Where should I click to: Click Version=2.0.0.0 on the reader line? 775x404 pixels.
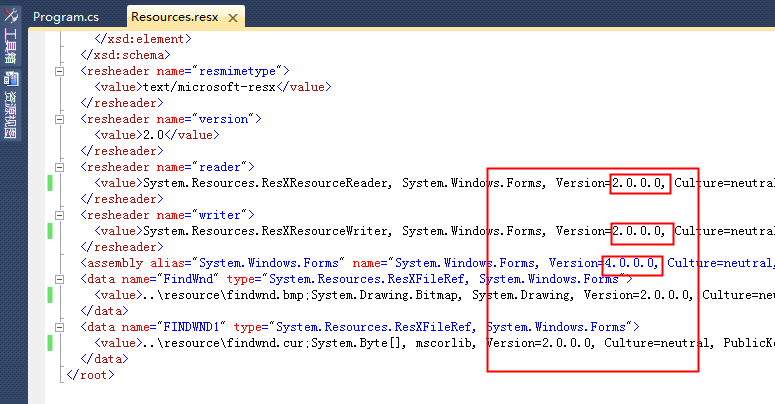coord(611,183)
